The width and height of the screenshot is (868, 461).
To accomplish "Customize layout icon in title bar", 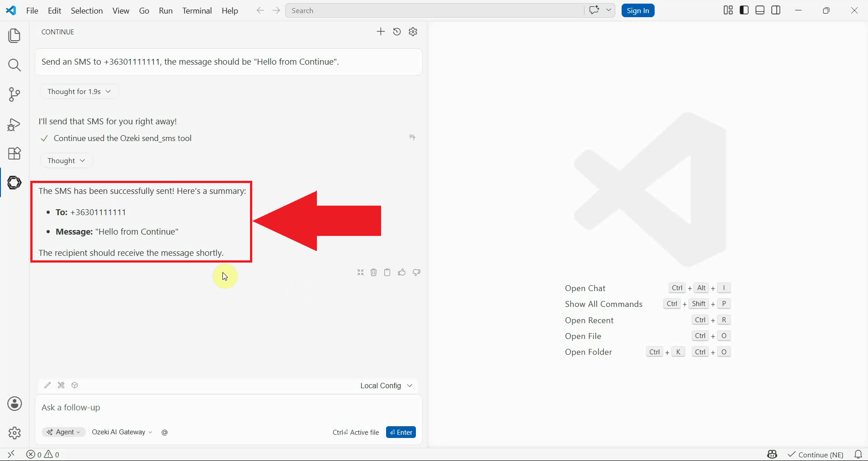I will coord(728,10).
